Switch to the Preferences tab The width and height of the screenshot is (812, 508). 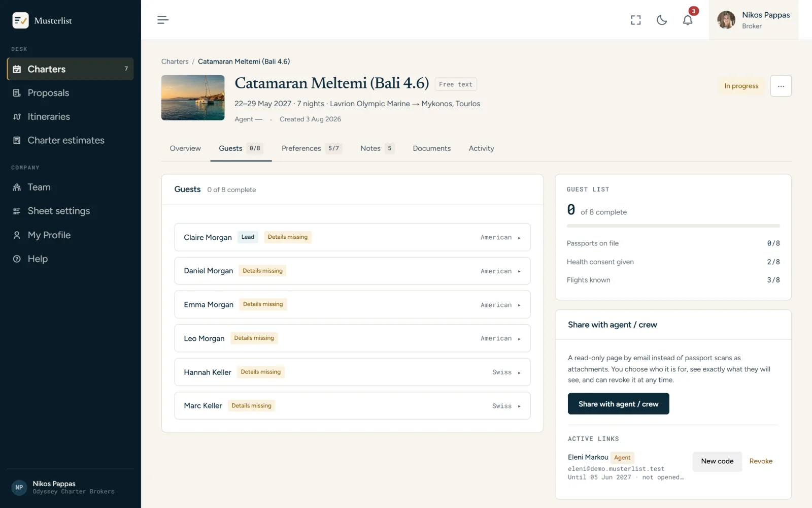click(312, 148)
